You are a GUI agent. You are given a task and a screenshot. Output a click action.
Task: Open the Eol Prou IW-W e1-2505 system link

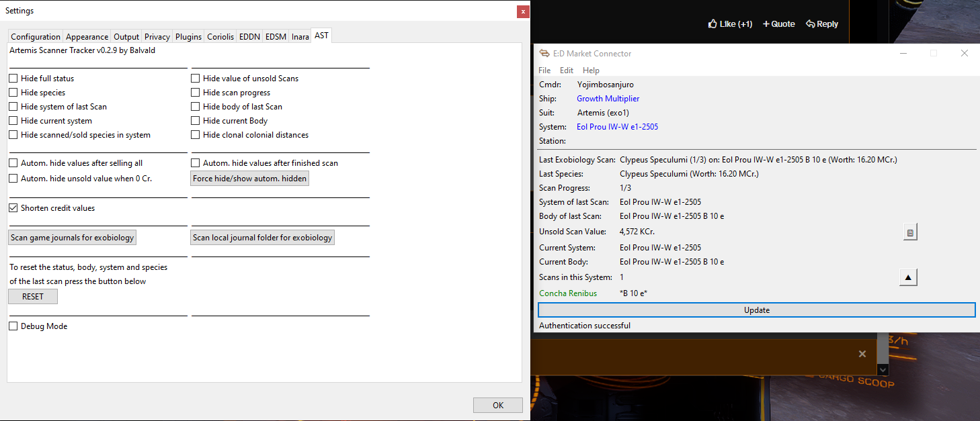coord(617,127)
